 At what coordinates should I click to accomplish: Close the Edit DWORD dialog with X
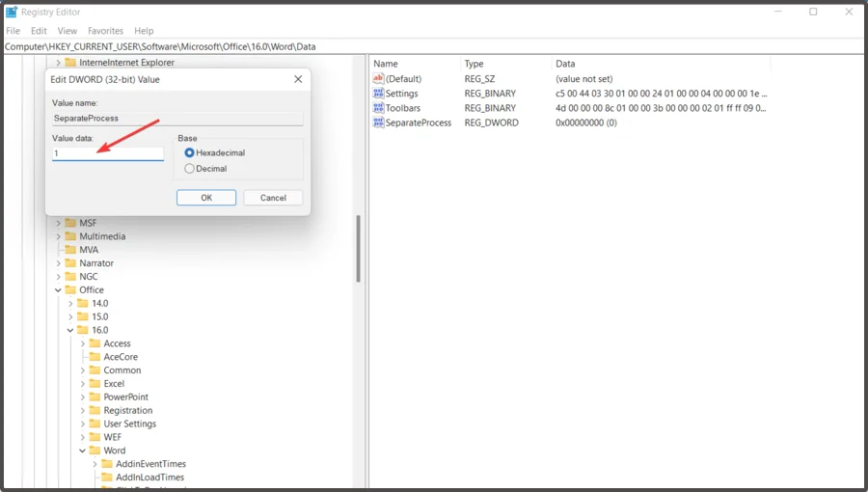click(x=298, y=79)
